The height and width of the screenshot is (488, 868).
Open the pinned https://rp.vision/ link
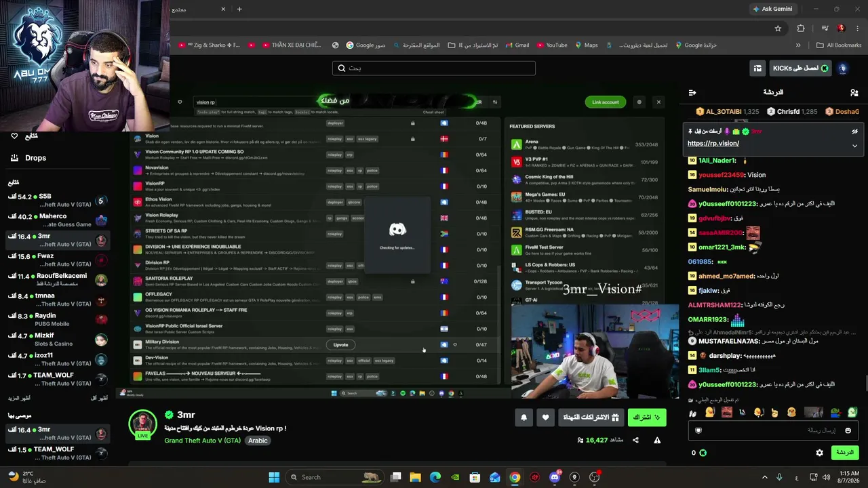point(713,144)
